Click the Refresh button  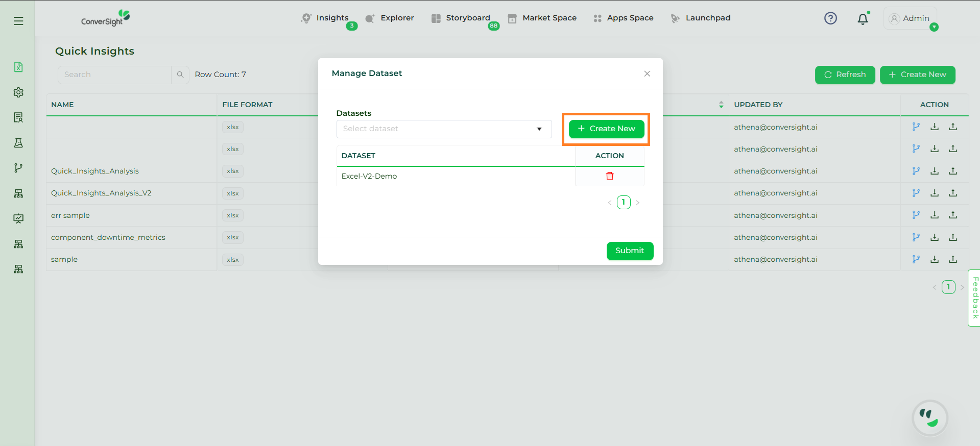click(x=845, y=75)
